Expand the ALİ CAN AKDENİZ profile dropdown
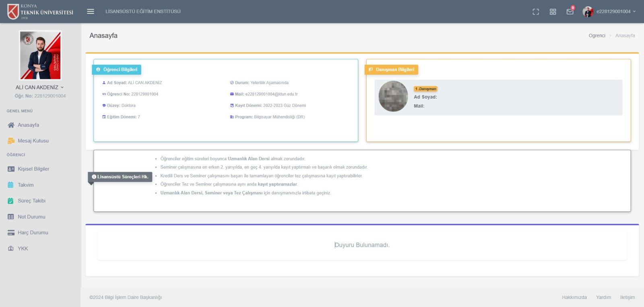The width and height of the screenshot is (644, 307). [x=39, y=87]
